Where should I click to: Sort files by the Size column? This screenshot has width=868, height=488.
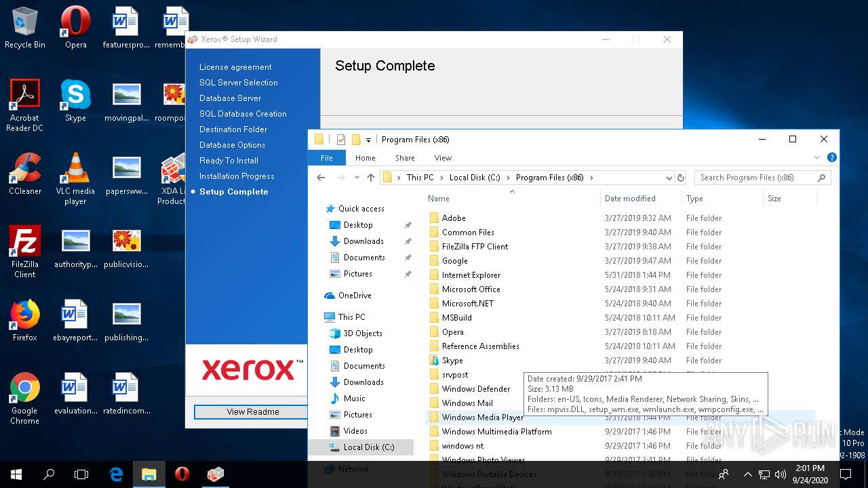point(790,199)
